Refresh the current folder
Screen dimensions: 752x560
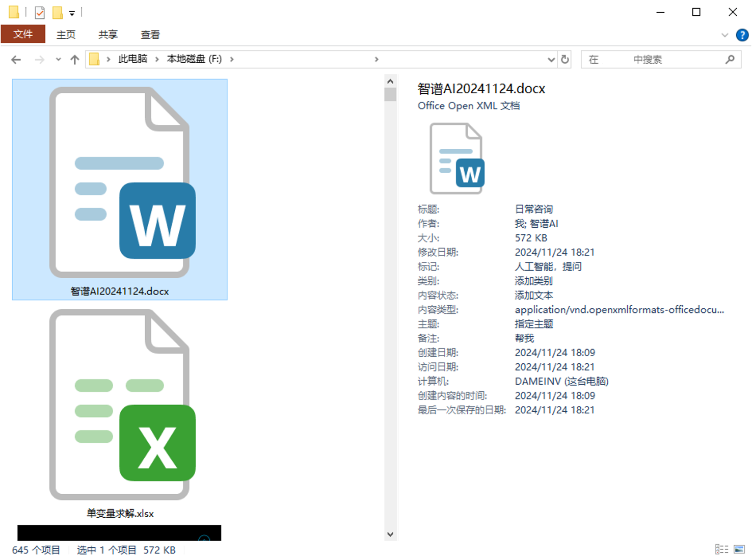565,60
